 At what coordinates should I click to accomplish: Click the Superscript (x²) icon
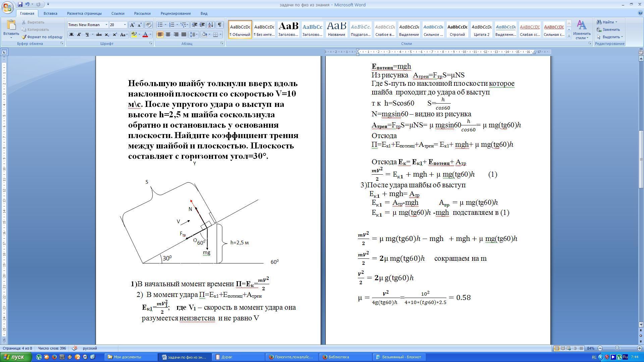[x=115, y=35]
